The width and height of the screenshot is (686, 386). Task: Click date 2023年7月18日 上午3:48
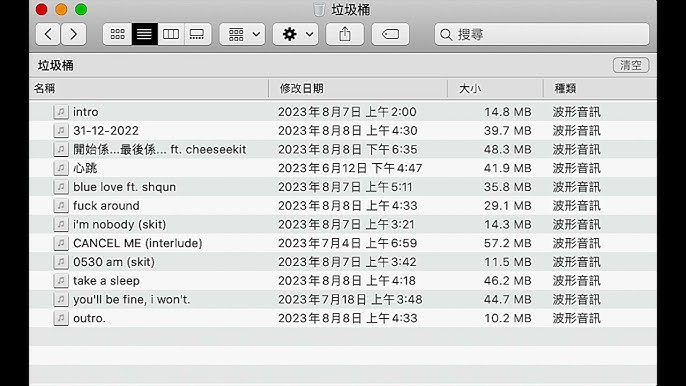[x=350, y=299]
